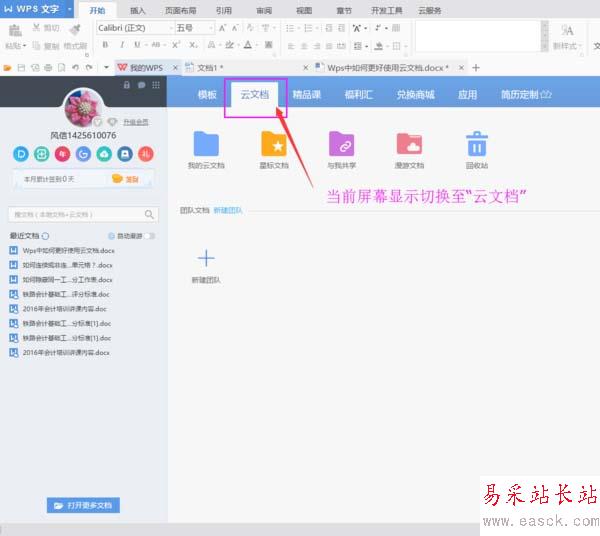Open the chat message icon in the profile header
The height and width of the screenshot is (536, 600).
click(x=141, y=85)
